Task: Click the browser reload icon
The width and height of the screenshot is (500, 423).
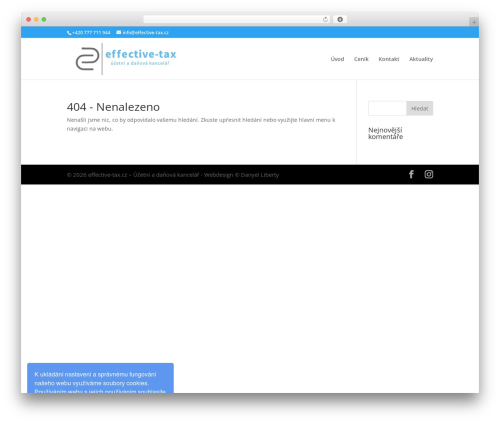Action: (x=325, y=20)
